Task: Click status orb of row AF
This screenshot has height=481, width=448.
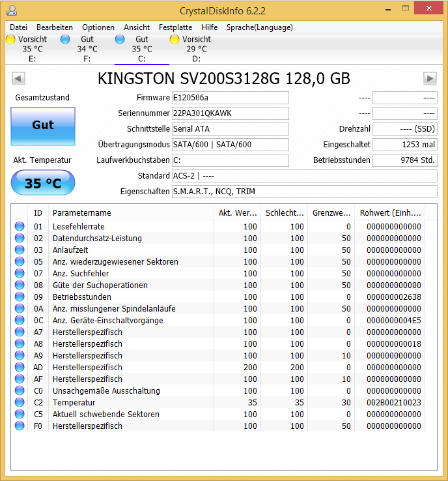Action: 20,379
